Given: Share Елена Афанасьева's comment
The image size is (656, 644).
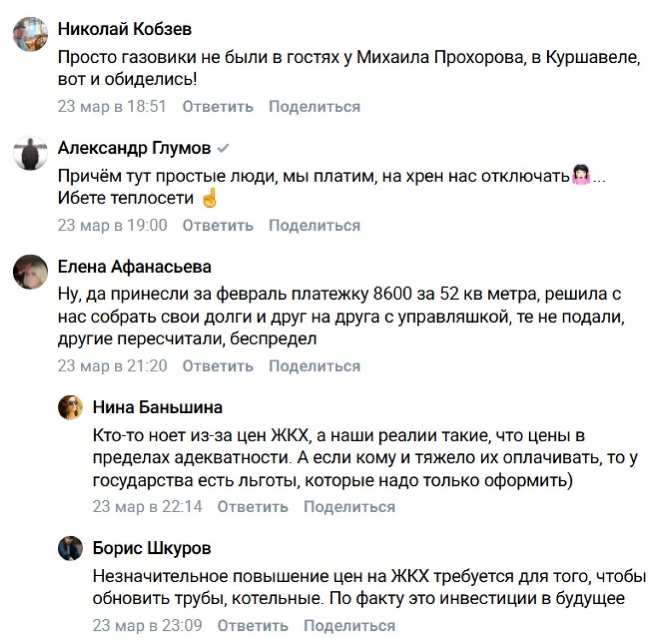Looking at the screenshot, I should [x=314, y=366].
